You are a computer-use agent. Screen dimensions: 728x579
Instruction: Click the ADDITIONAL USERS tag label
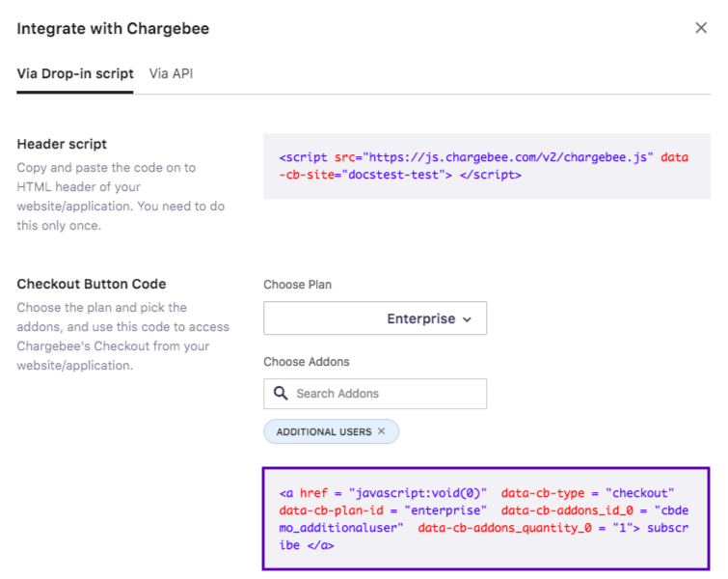(x=323, y=431)
